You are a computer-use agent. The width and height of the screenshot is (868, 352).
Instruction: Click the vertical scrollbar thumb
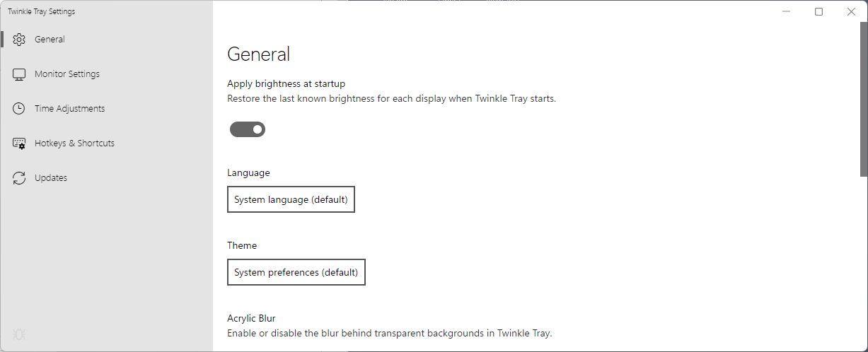[863, 99]
